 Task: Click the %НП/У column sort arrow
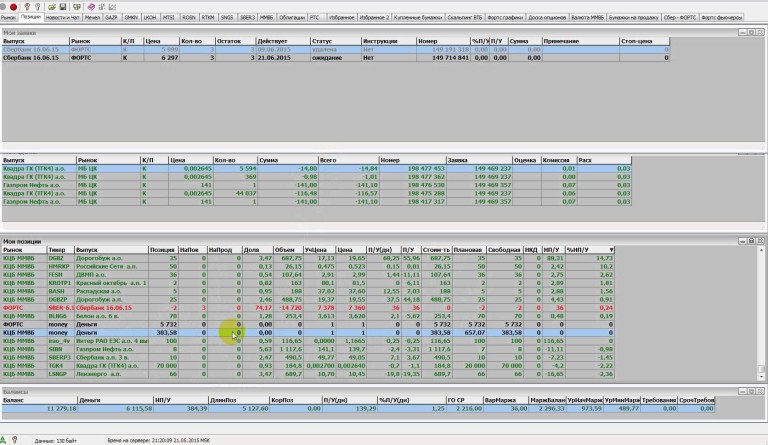(x=612, y=249)
